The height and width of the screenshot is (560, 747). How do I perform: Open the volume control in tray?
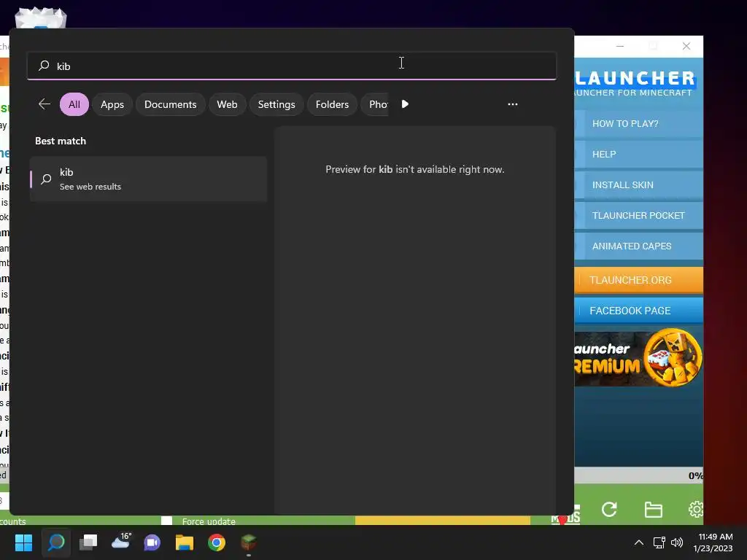pyautogui.click(x=677, y=542)
